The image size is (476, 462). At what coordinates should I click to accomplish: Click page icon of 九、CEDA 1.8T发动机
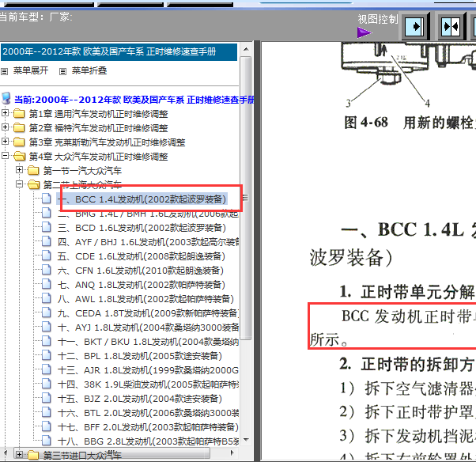click(46, 312)
